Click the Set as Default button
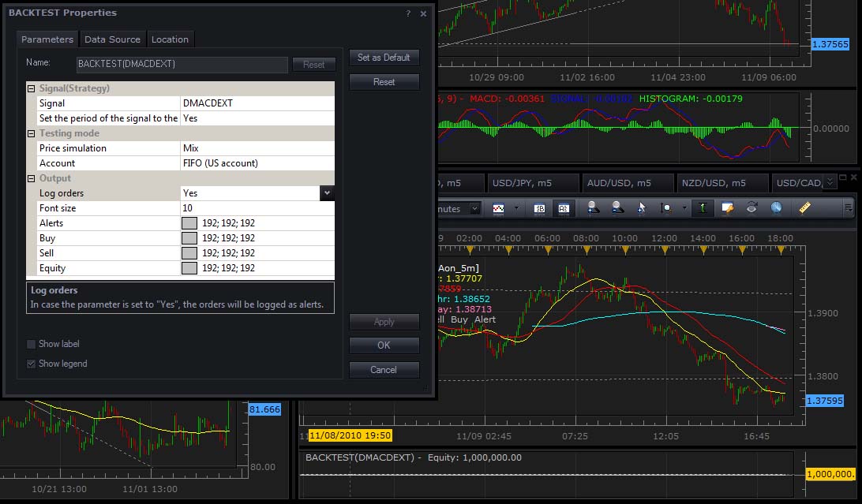862x504 pixels. 384,58
